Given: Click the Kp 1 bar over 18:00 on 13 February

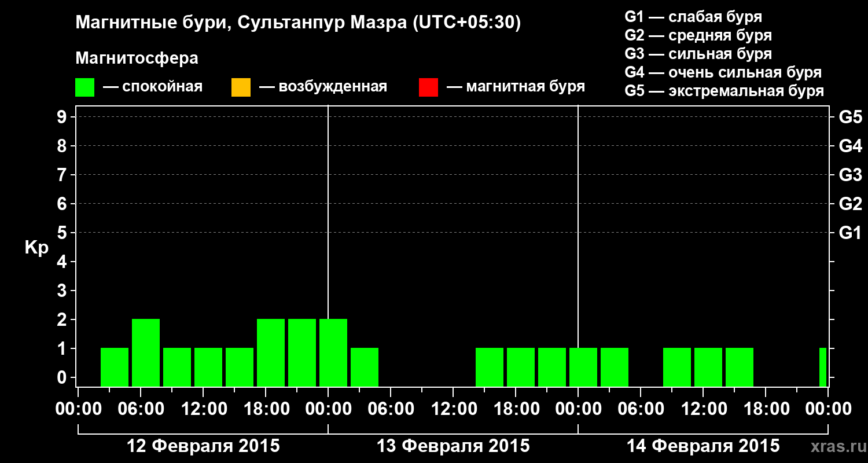Looking at the screenshot, I should coord(521,367).
